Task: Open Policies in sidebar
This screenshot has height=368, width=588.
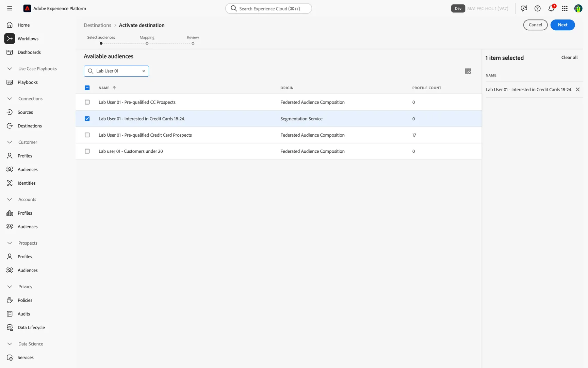Action: [25, 300]
